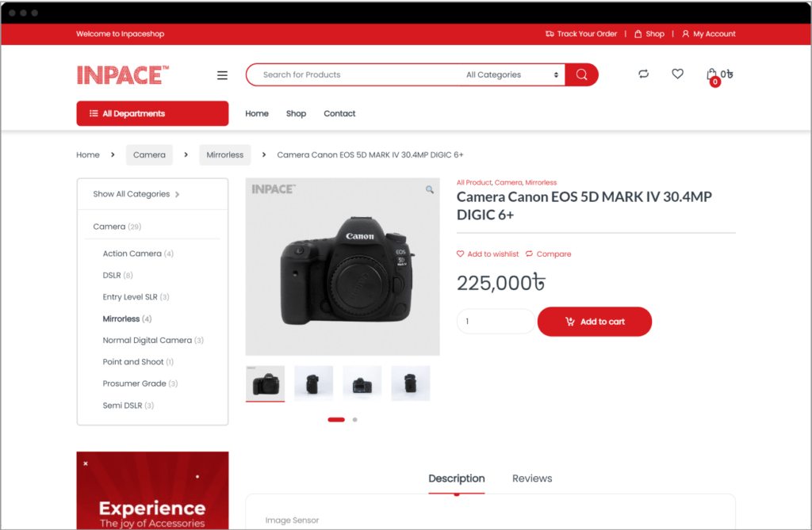The height and width of the screenshot is (530, 812).
Task: Click the Add to cart button
Action: (x=595, y=322)
